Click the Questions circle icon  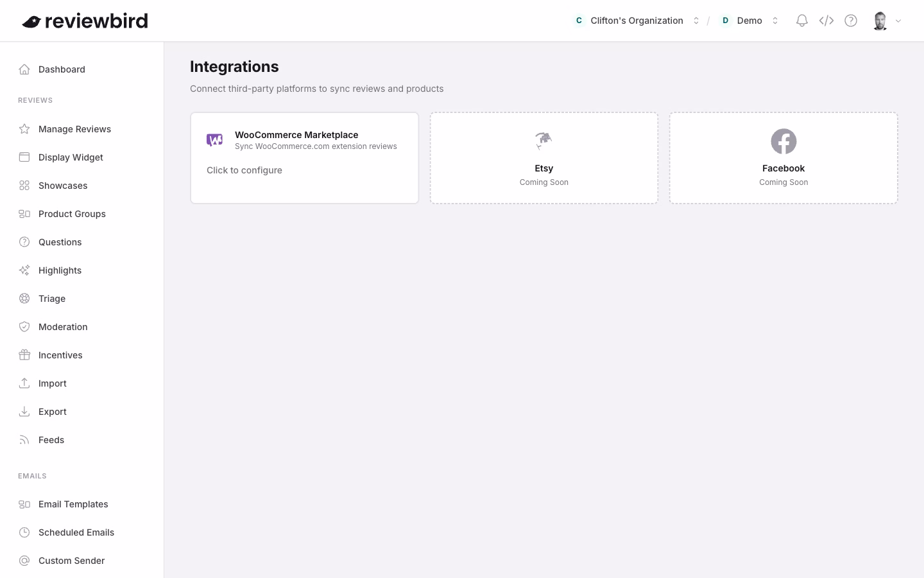pyautogui.click(x=24, y=242)
